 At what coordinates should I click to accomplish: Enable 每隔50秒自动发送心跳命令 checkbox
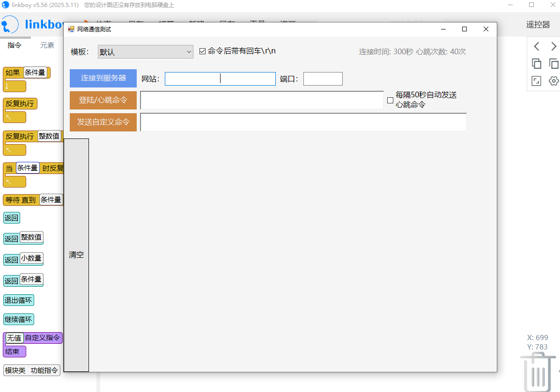(391, 100)
